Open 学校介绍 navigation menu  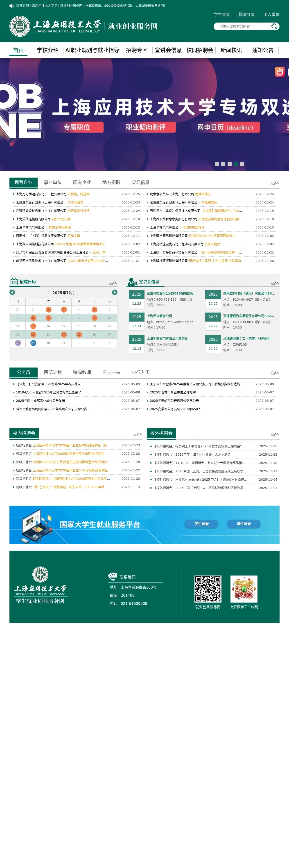tap(48, 50)
